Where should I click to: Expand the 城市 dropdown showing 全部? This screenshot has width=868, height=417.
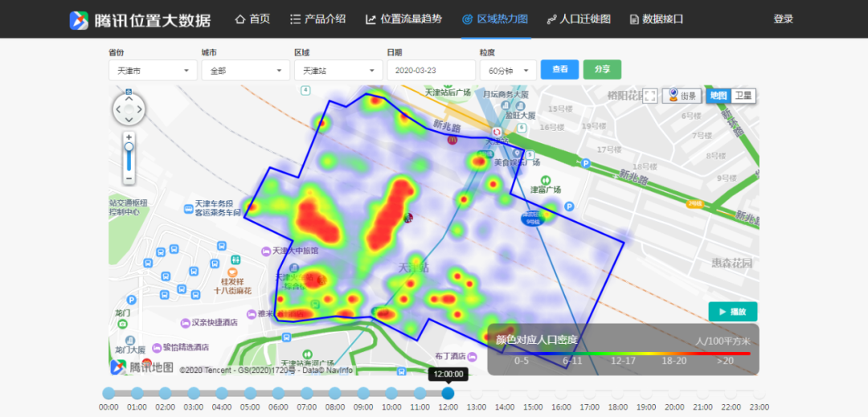pyautogui.click(x=246, y=70)
